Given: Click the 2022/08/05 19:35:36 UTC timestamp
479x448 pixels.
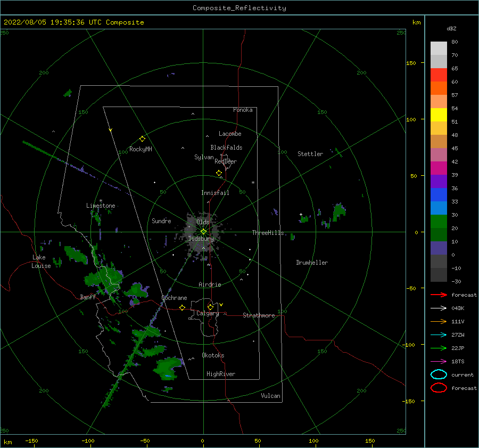Looking at the screenshot, I should [x=73, y=22].
